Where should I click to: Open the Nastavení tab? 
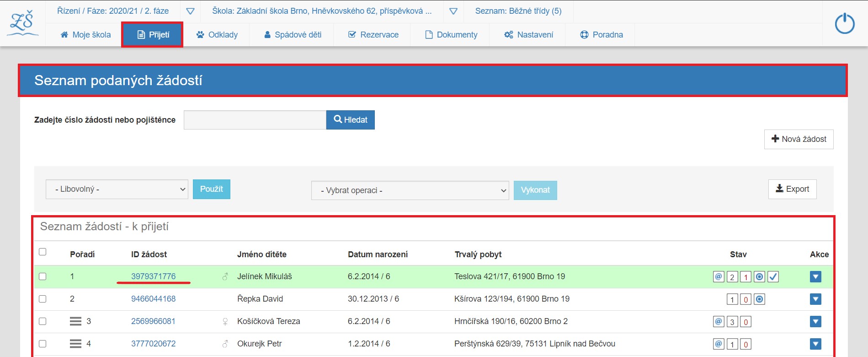point(528,35)
